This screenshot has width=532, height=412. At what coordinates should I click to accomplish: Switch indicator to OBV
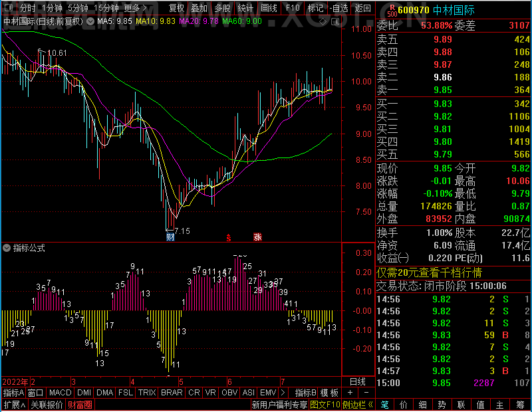(x=229, y=393)
